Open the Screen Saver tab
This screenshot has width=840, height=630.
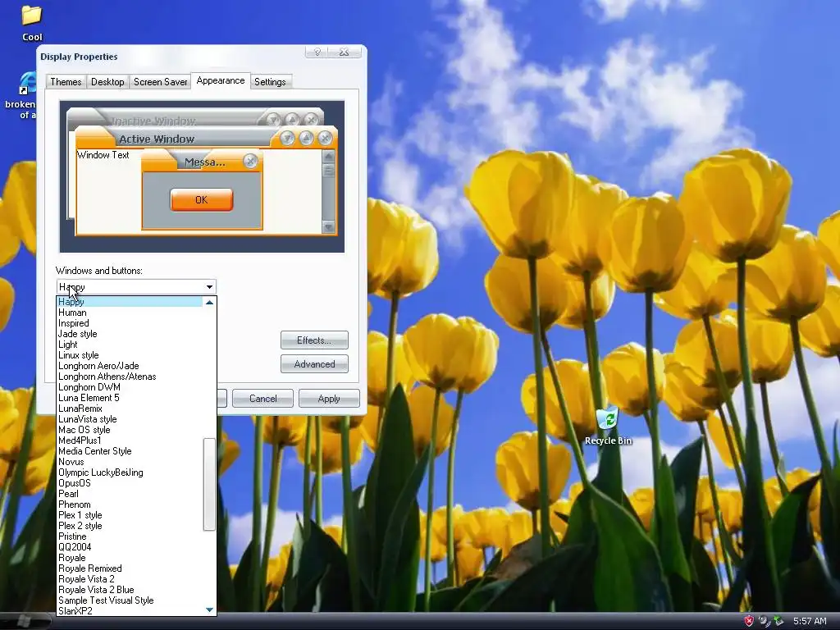[160, 81]
